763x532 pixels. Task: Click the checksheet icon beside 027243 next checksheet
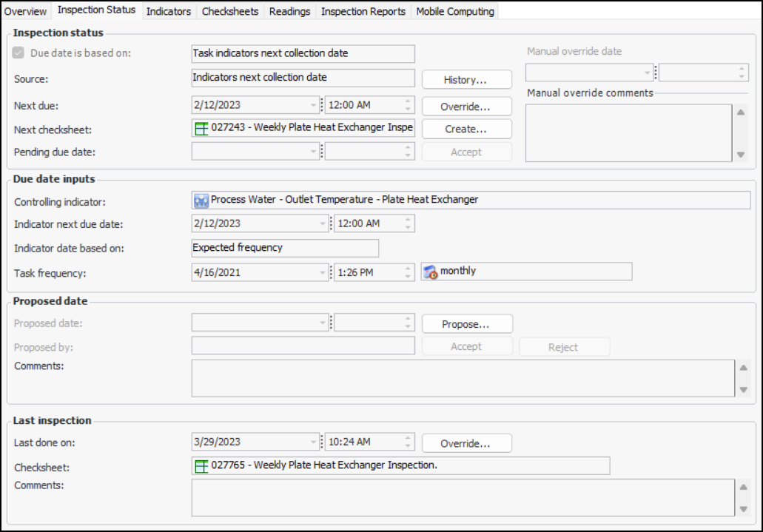click(201, 129)
